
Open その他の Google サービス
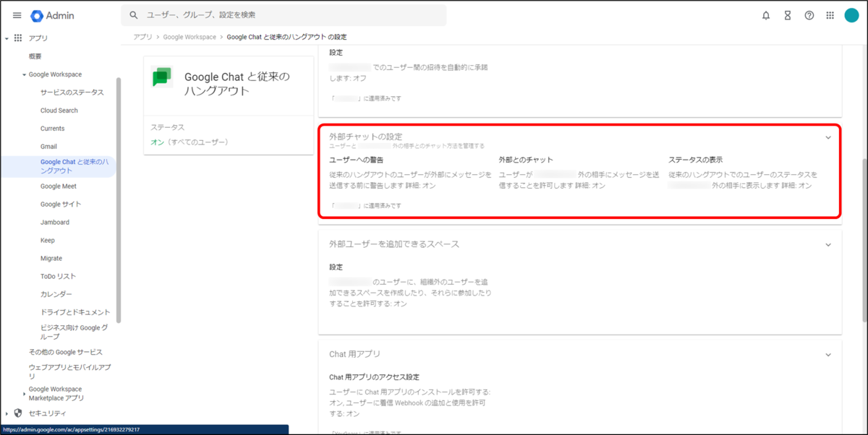(x=65, y=353)
